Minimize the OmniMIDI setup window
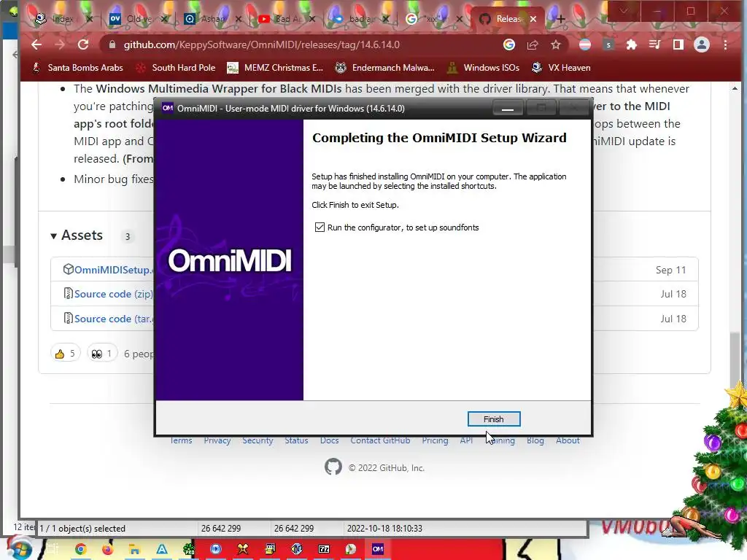747x560 pixels. [508, 109]
